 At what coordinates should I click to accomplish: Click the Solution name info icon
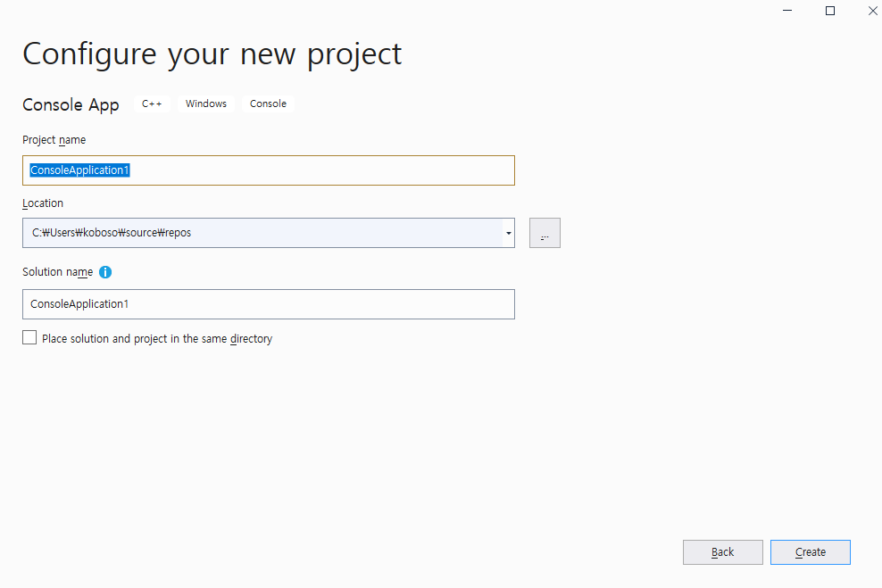105,272
